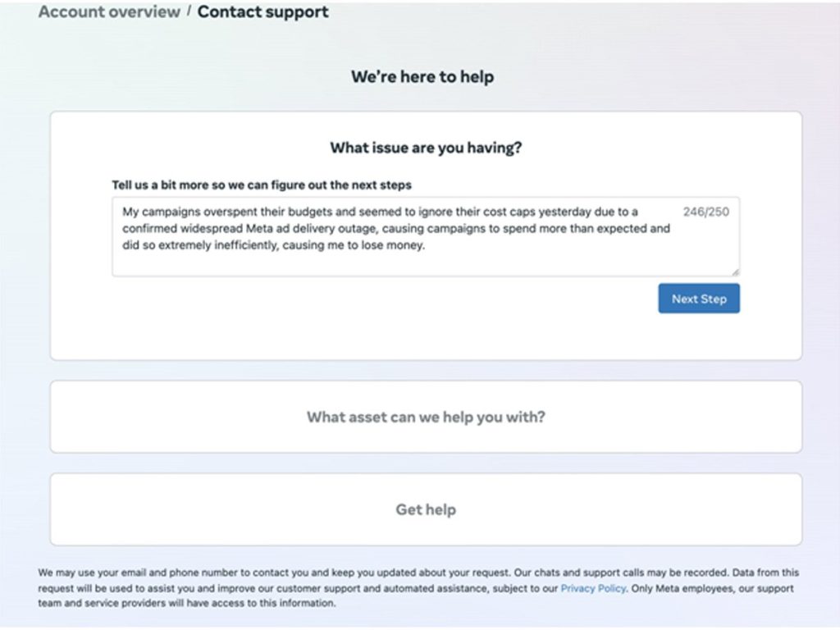Go back to Account overview breadcrumb

tap(109, 12)
